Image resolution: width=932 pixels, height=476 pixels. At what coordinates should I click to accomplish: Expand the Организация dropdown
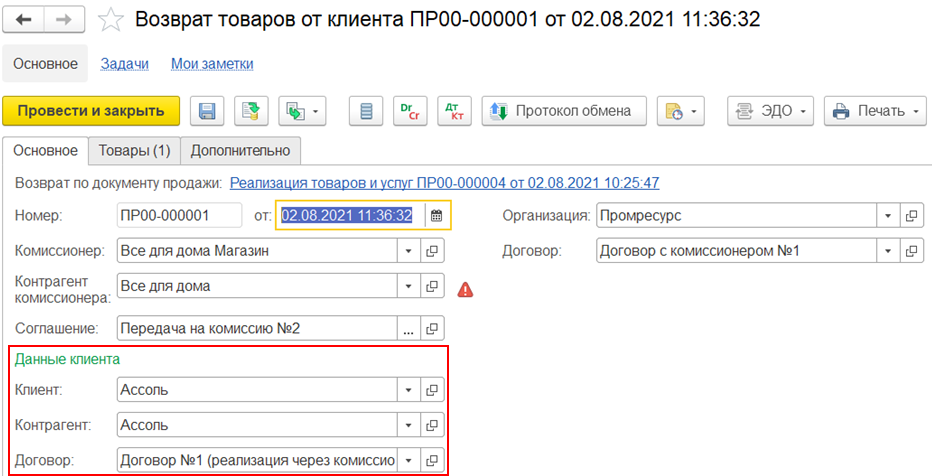click(888, 215)
